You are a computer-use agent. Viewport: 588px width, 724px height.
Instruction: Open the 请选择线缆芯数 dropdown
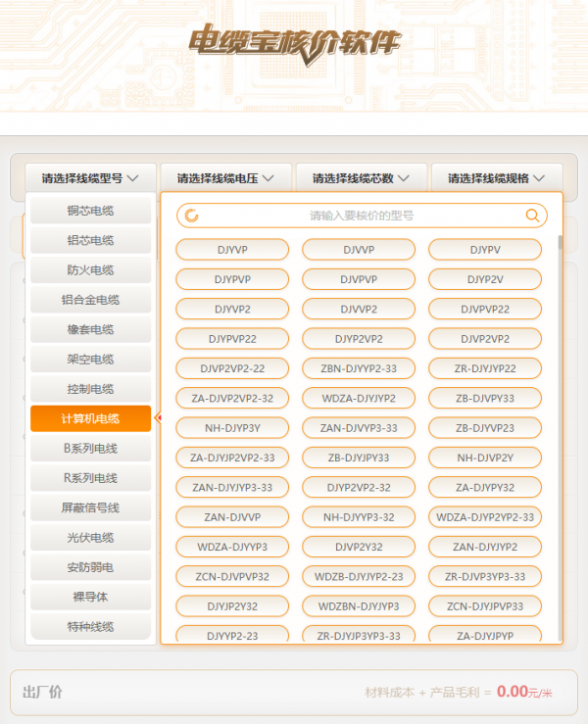[361, 178]
